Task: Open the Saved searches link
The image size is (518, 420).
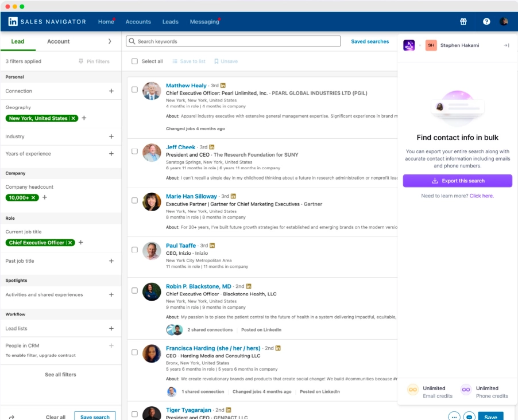Action: click(370, 41)
